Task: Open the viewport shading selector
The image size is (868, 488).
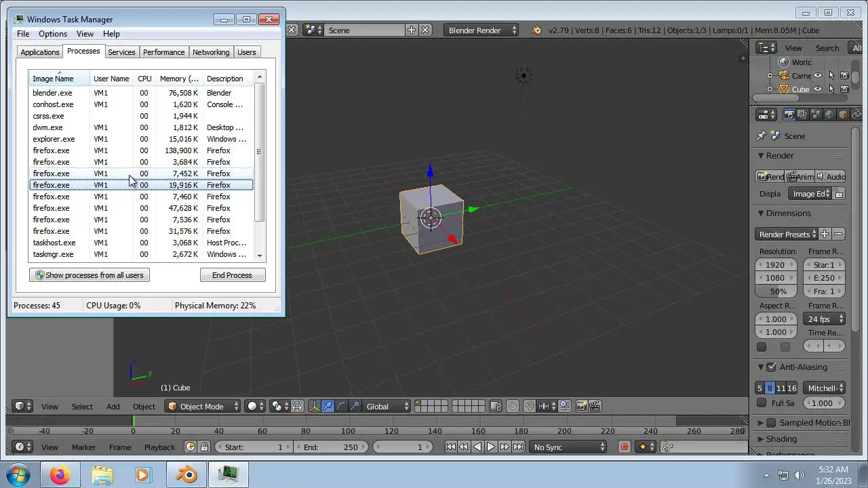Action: pyautogui.click(x=256, y=406)
